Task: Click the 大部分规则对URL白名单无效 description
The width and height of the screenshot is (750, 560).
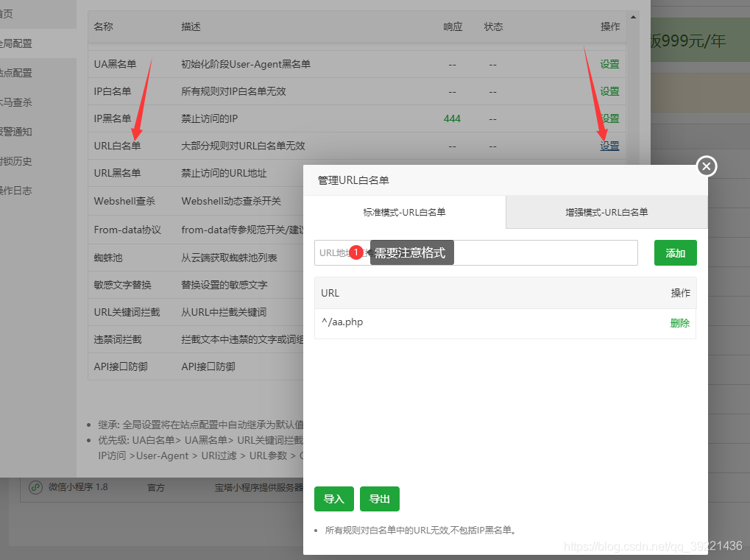Action: [243, 146]
